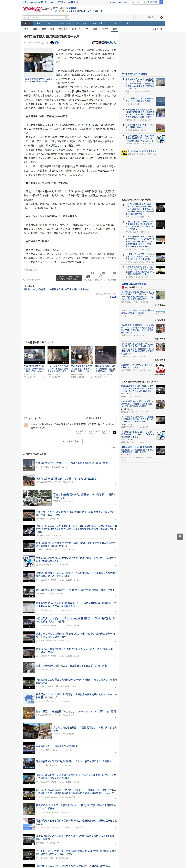Click the search magnifier button beside keyword field
The width and height of the screenshot is (186, 868).
pos(66,18)
